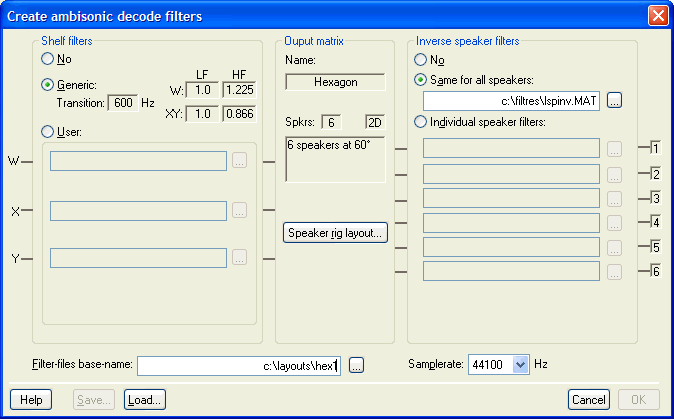Select the Generic shelf filters option

click(48, 85)
